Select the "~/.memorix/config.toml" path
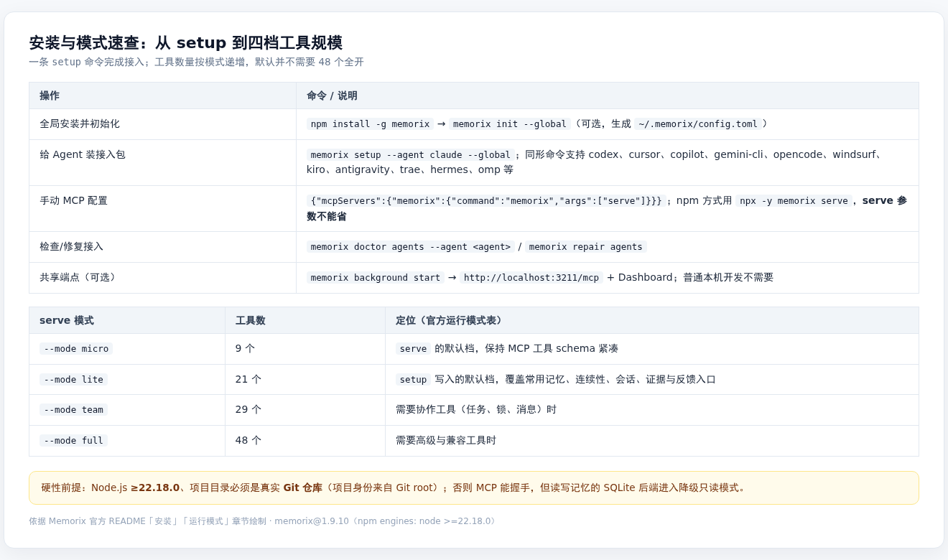Viewport: 948px width, 560px height. tap(698, 124)
